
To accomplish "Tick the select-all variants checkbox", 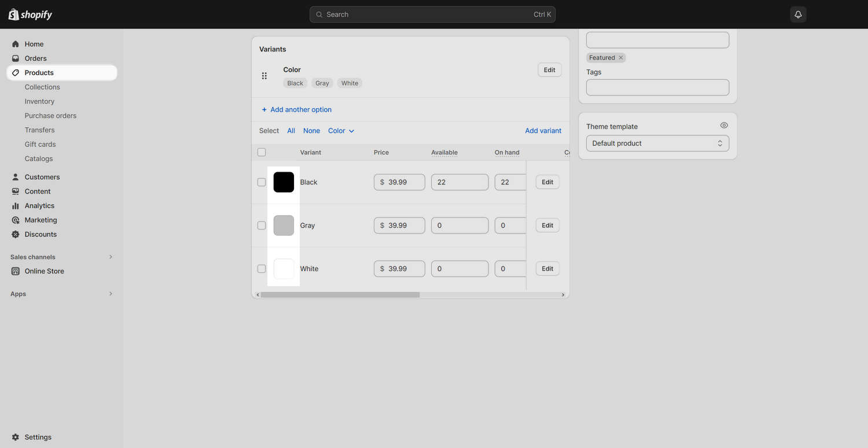I will [262, 152].
